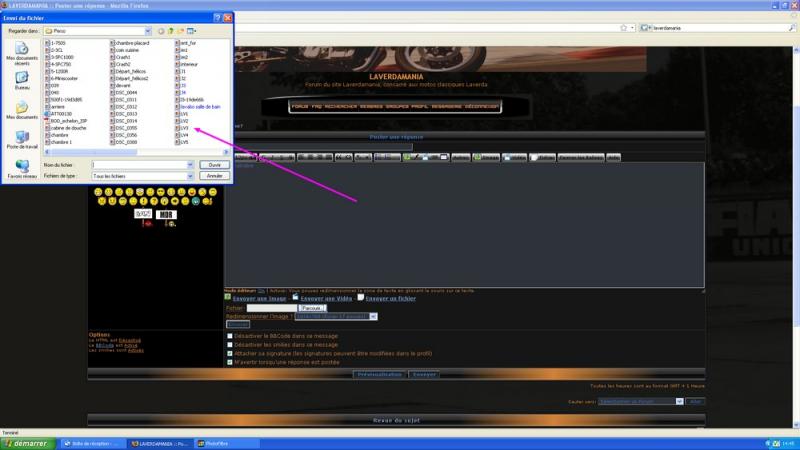The height and width of the screenshot is (450, 800).
Task: Select the file LV1 in the file list
Action: pos(181,114)
